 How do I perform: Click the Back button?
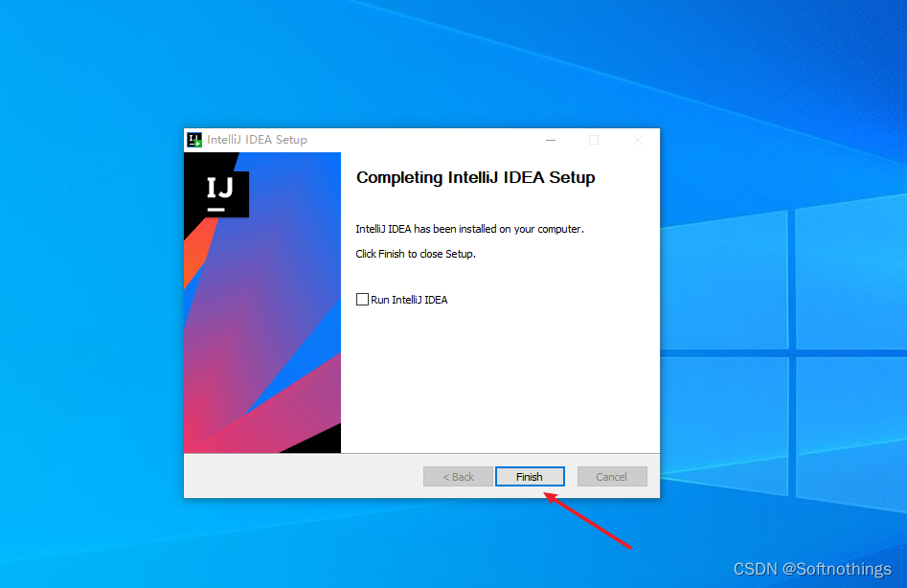(458, 476)
